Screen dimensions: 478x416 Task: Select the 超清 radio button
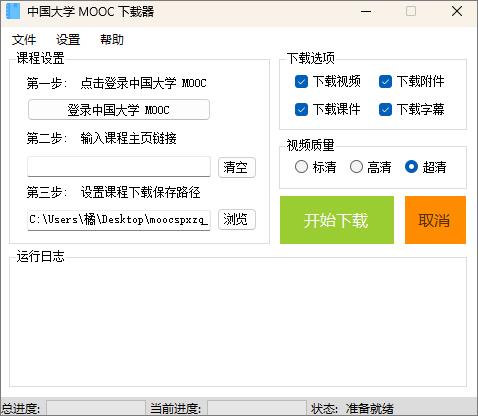point(411,167)
